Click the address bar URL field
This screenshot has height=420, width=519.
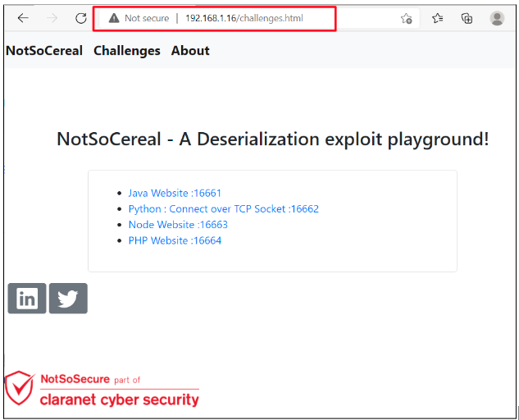(x=244, y=18)
